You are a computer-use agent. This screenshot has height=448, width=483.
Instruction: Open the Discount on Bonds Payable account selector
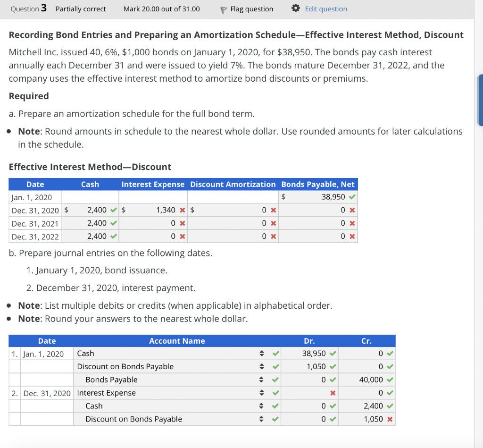pyautogui.click(x=261, y=366)
